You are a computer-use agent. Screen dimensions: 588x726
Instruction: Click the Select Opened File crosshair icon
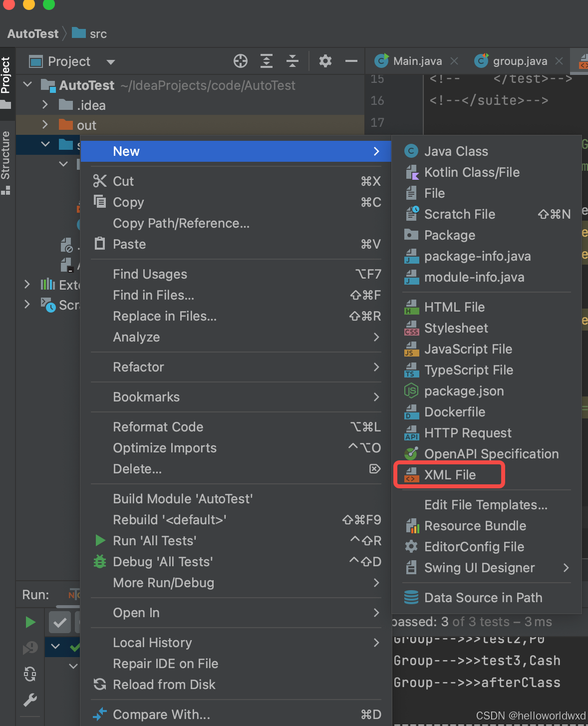(241, 61)
